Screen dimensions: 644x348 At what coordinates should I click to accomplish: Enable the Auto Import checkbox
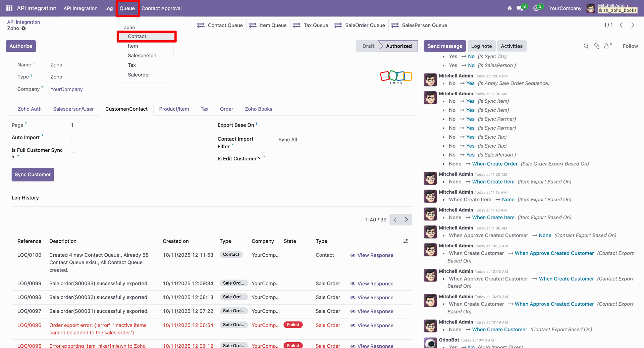click(x=74, y=137)
